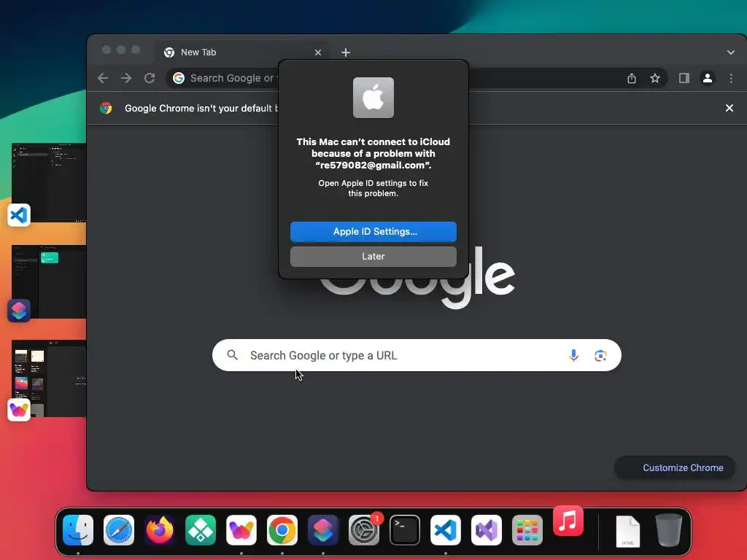This screenshot has width=747, height=560.
Task: Launch Safari from the Dock
Action: tap(119, 530)
